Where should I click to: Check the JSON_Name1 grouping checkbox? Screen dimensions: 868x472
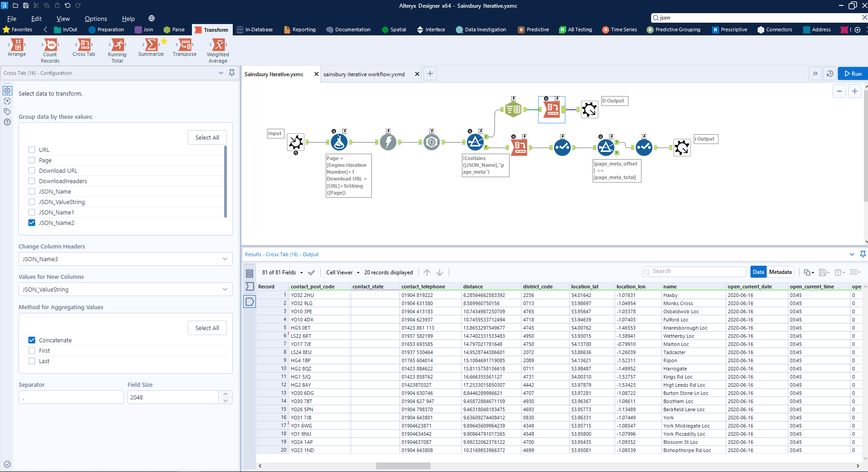[x=32, y=212]
